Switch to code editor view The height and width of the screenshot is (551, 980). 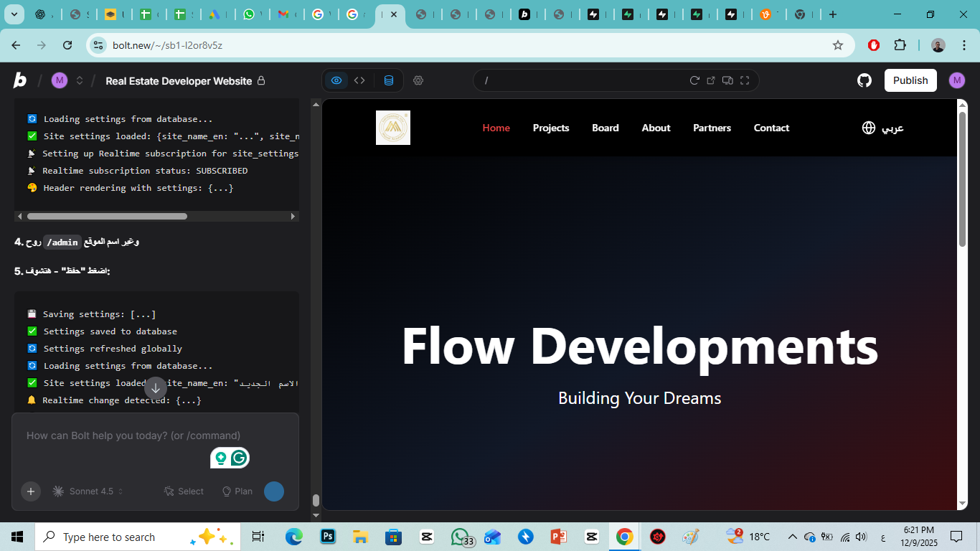click(x=359, y=80)
